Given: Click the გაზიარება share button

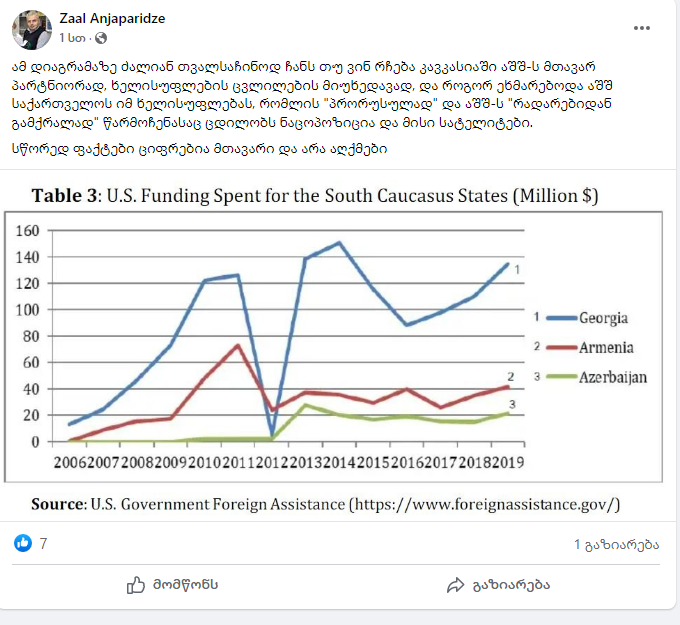Looking at the screenshot, I should [498, 585].
